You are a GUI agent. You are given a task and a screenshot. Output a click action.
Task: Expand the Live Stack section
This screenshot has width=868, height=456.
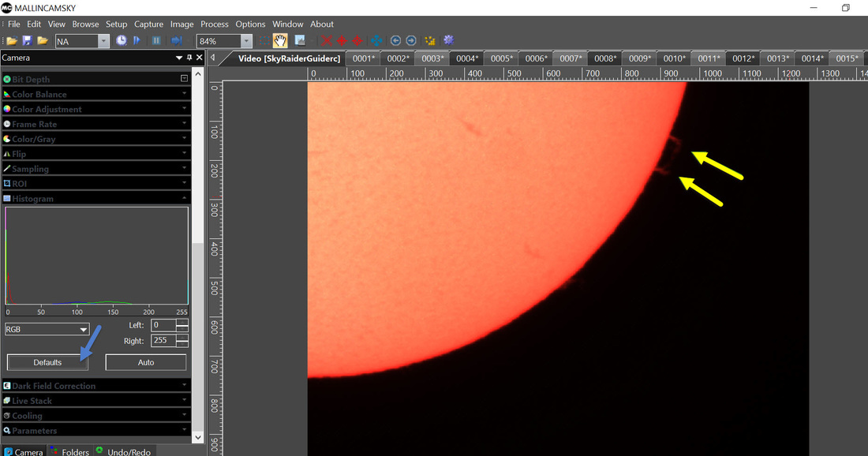(x=96, y=401)
